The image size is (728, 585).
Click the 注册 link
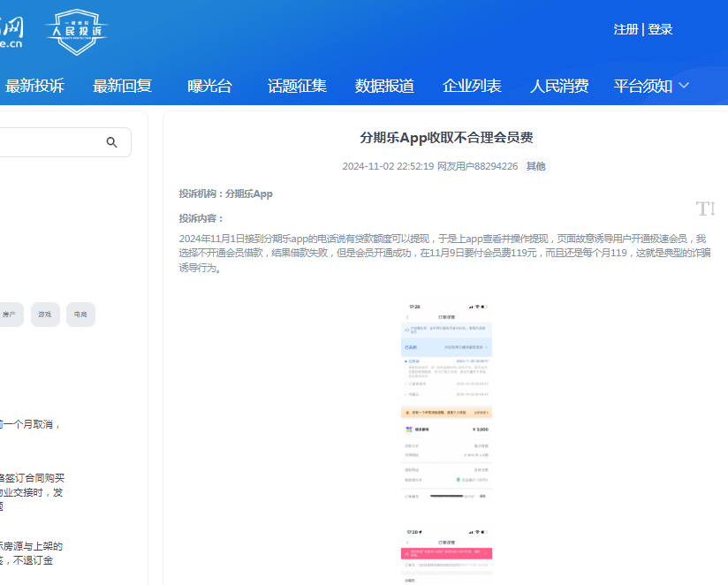(x=626, y=29)
